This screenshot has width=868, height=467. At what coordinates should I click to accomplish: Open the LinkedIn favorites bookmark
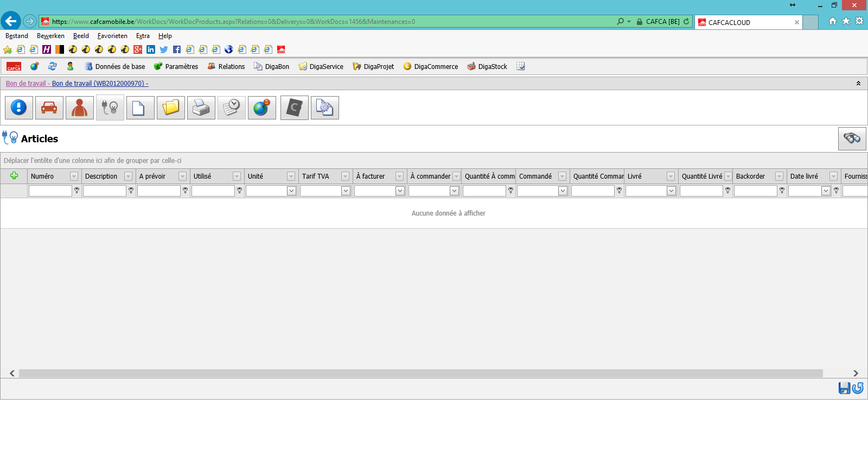pyautogui.click(x=151, y=49)
